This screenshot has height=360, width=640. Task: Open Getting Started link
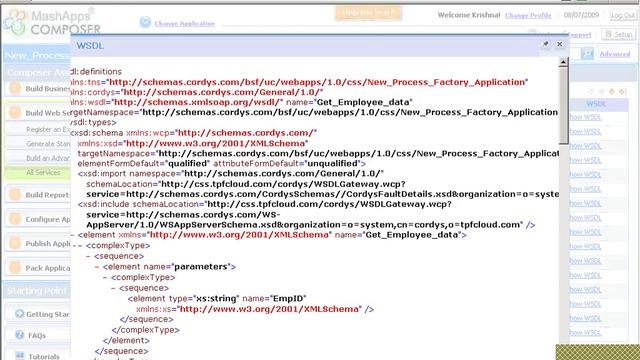[x=48, y=314]
